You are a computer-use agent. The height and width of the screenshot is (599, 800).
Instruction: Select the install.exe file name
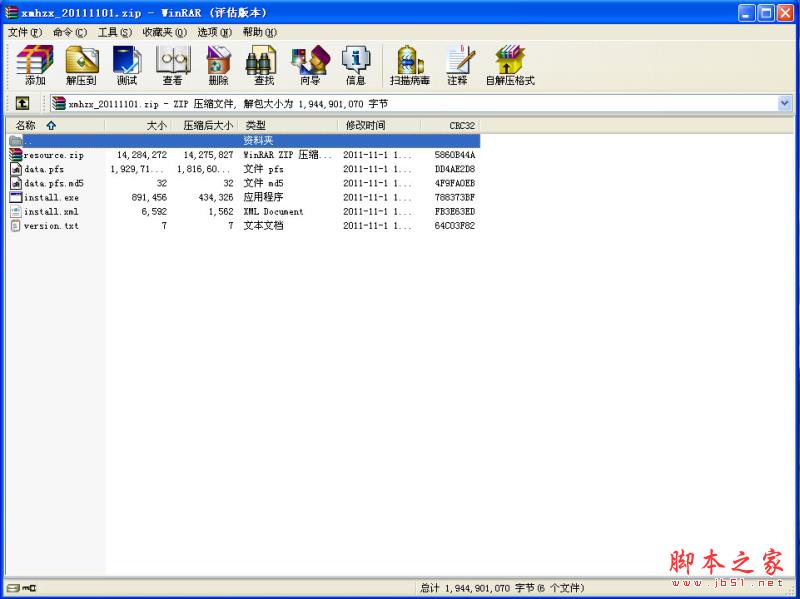coord(51,197)
